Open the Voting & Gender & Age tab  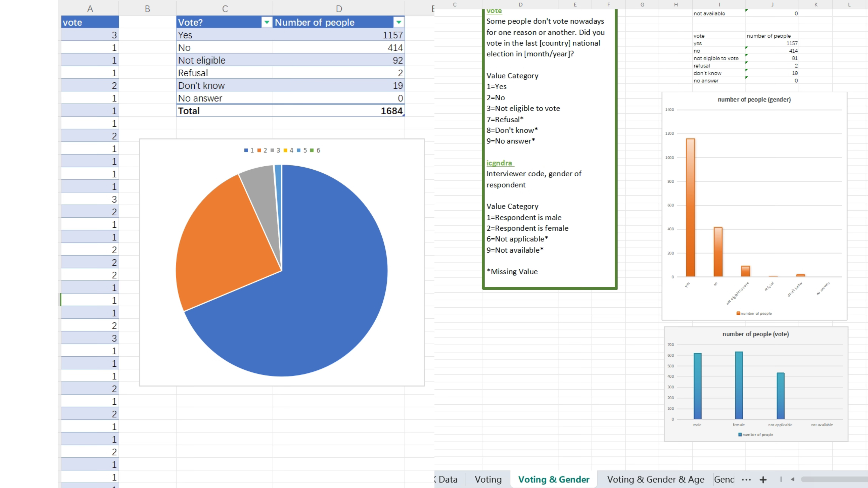655,479
